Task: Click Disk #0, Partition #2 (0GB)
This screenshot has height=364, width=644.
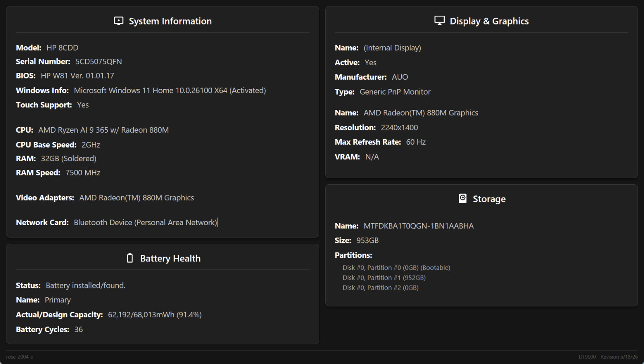Action: (380, 288)
